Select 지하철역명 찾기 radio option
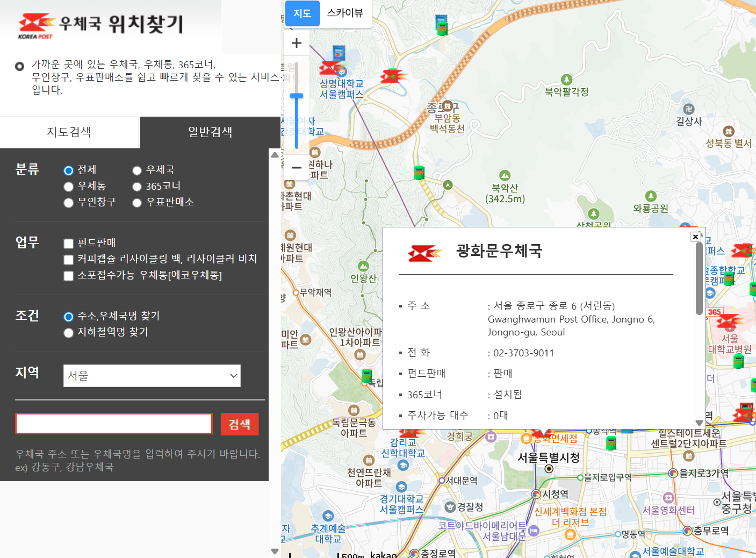 tap(69, 333)
